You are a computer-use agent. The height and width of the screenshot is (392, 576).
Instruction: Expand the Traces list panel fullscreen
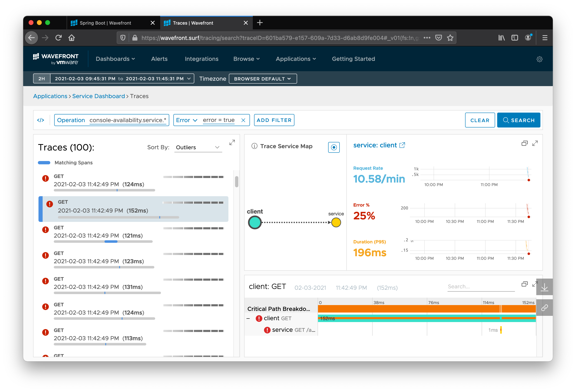(x=232, y=142)
